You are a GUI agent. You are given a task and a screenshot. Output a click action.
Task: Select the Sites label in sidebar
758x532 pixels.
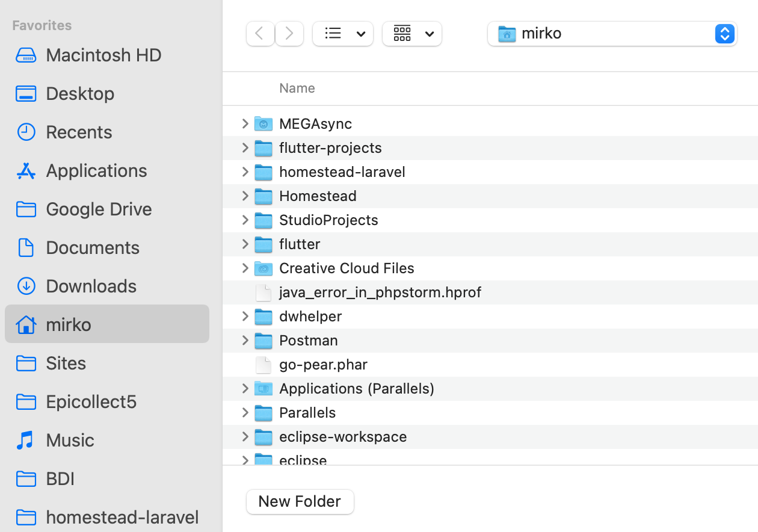click(x=66, y=363)
